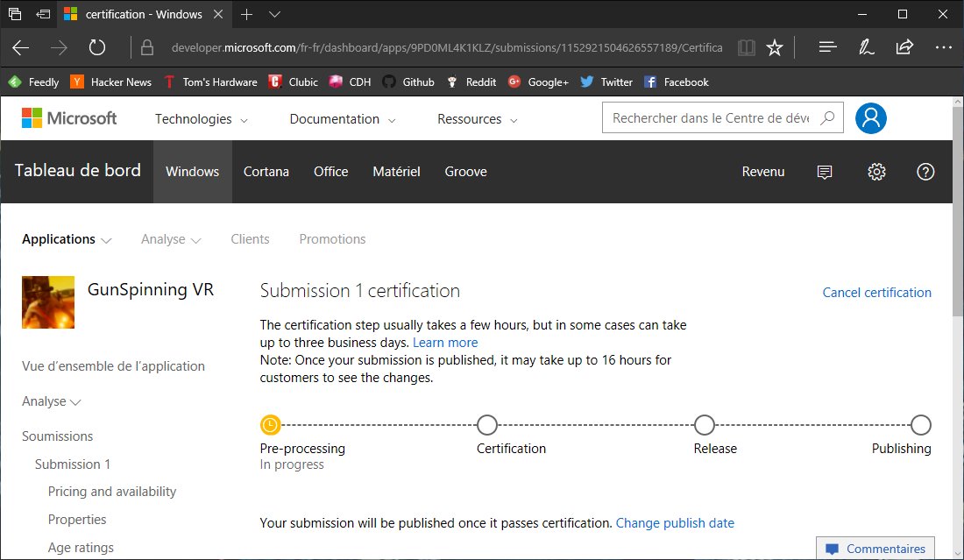Viewport: 964px width, 560px height.
Task: Open CDH bookmark
Action: (351, 82)
